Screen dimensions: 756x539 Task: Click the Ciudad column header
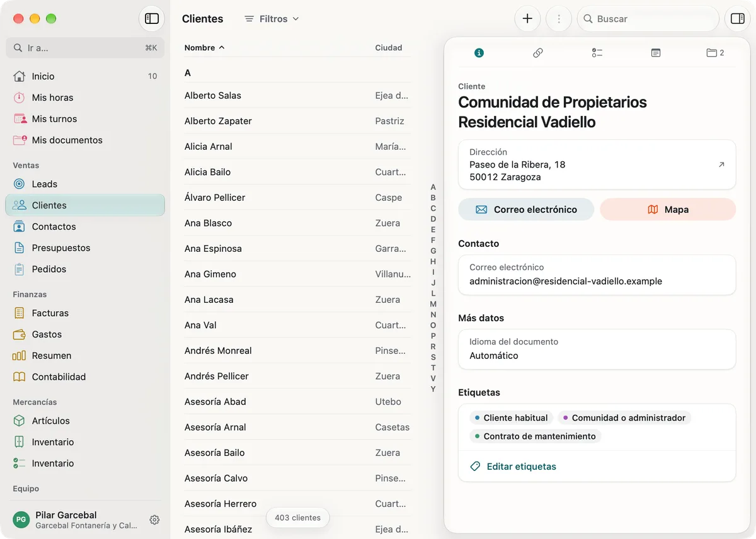tap(389, 48)
